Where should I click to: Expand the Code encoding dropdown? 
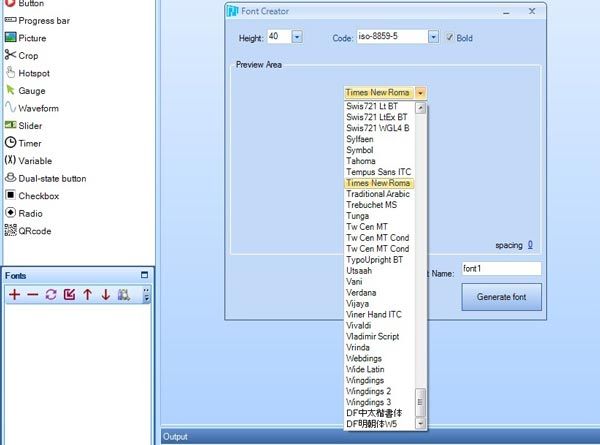click(x=433, y=37)
